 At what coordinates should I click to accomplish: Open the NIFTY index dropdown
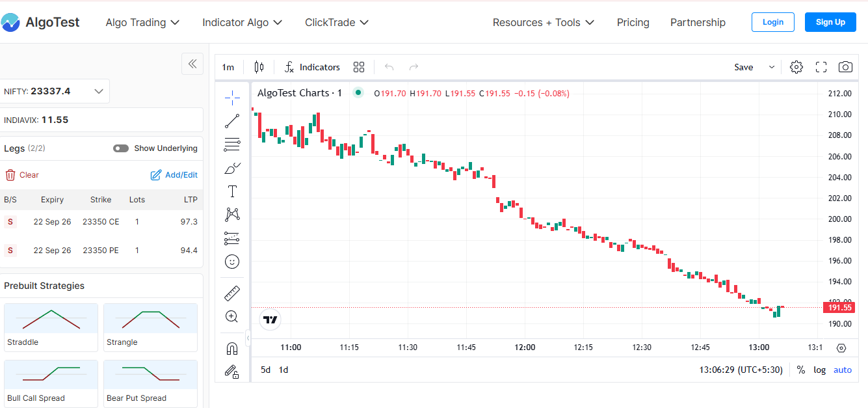click(x=55, y=91)
